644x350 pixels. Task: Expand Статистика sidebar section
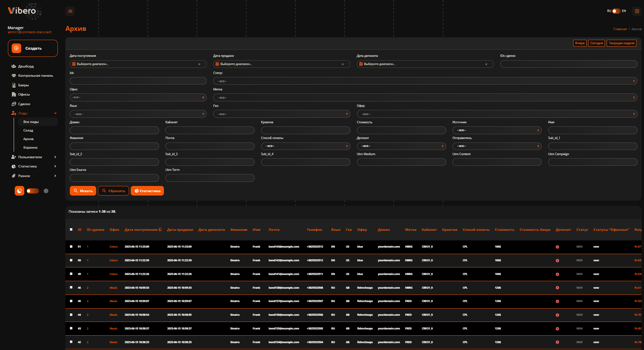tap(34, 166)
